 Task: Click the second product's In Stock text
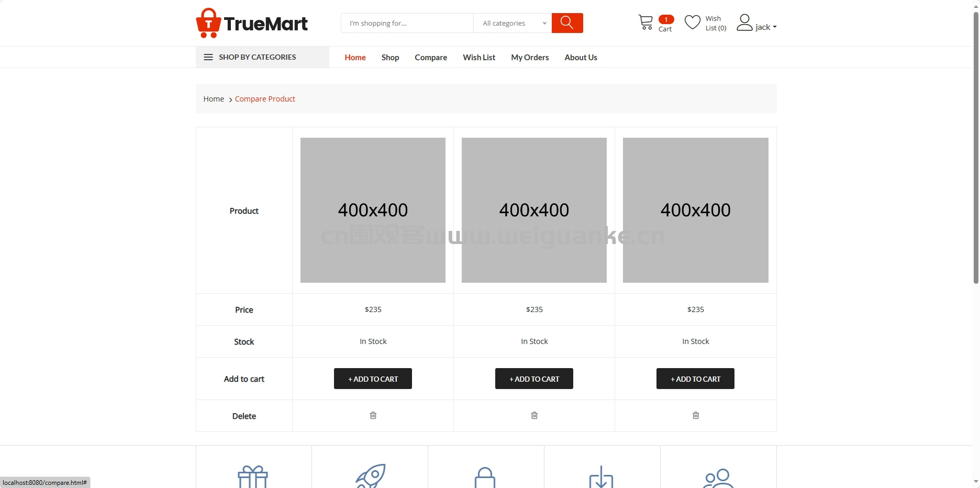[x=534, y=341]
